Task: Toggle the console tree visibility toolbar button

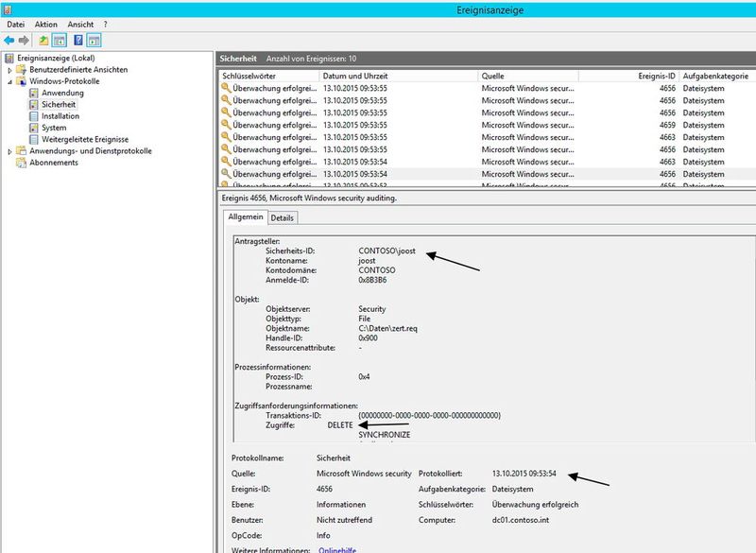Action: click(58, 39)
